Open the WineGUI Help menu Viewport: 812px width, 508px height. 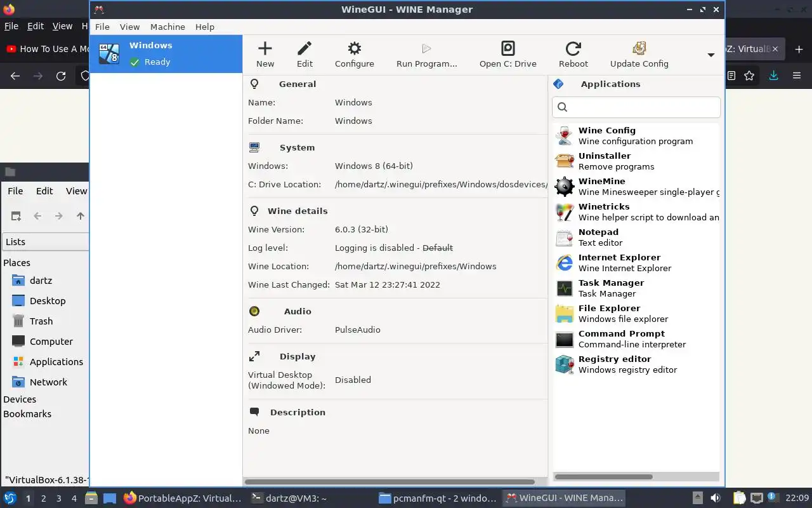[205, 27]
